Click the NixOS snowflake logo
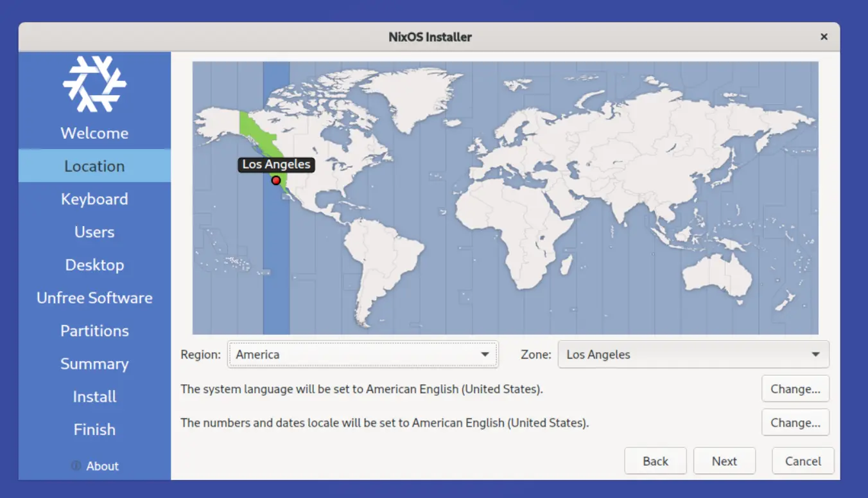 94,84
